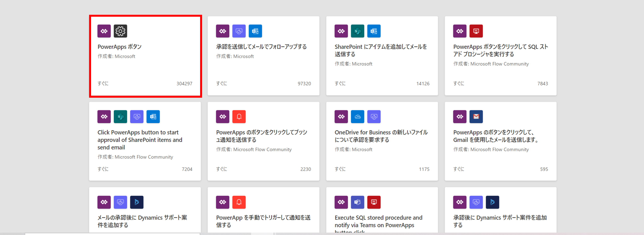Click Outlook icon on 承認を送信してメールでフォローアップする card
This screenshot has height=235, width=644.
255,31
